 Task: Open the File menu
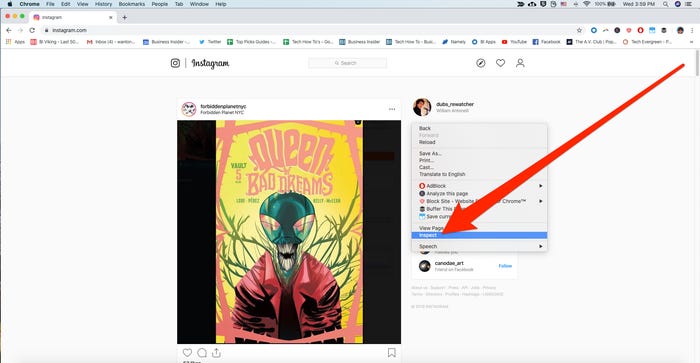click(50, 4)
